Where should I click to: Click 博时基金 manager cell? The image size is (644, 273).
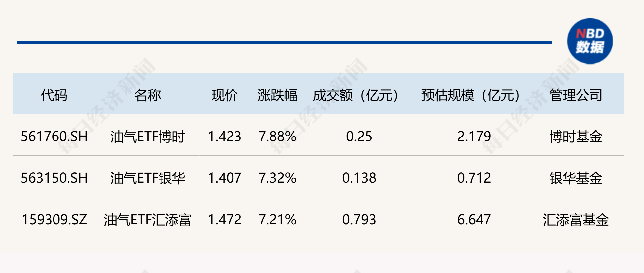(x=576, y=136)
